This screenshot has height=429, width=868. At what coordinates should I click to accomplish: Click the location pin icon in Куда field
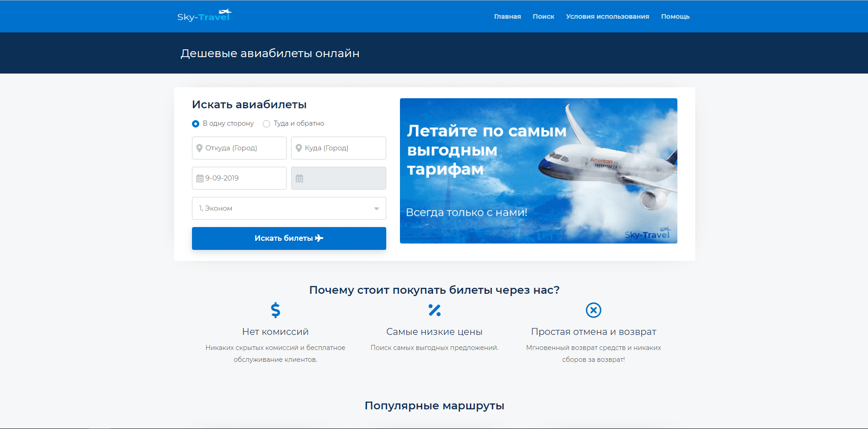(x=299, y=148)
